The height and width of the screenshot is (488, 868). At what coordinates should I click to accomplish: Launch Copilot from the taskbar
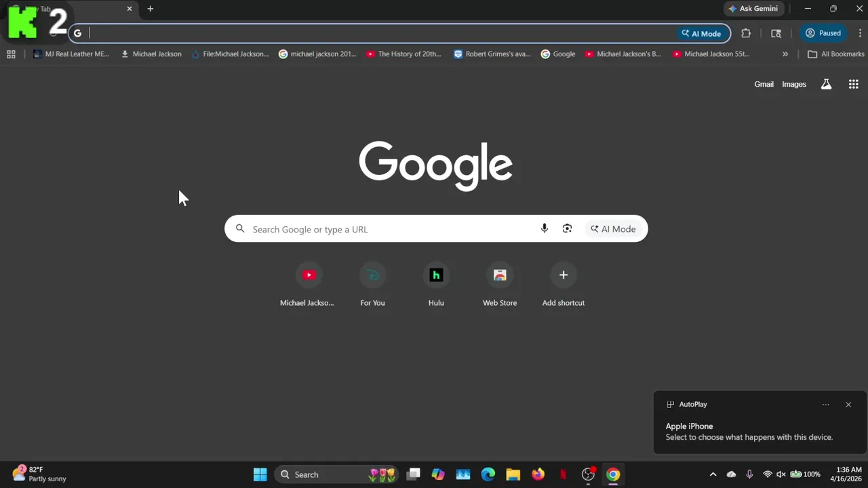point(438,474)
